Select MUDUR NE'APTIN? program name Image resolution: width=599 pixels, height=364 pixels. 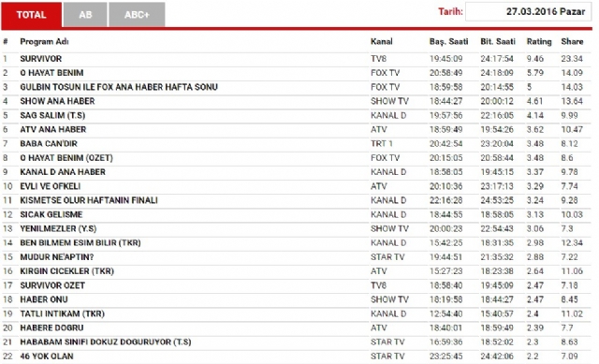point(57,256)
